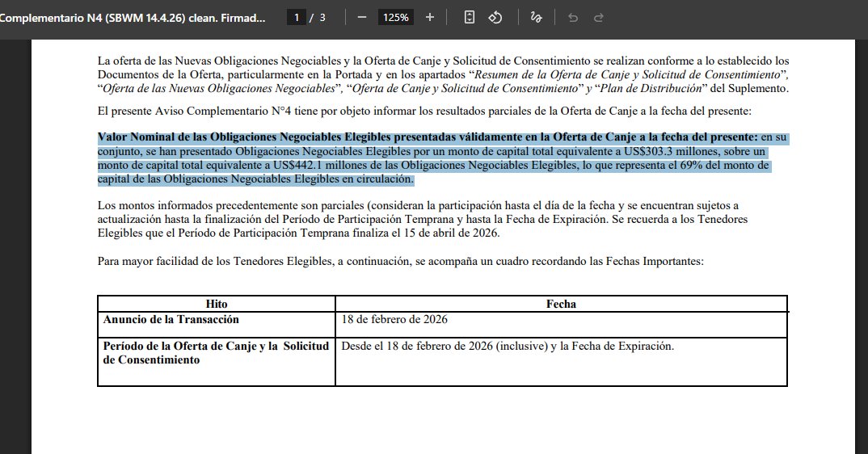The width and height of the screenshot is (868, 454).
Task: Select the 125% zoom level field
Action: 396,18
